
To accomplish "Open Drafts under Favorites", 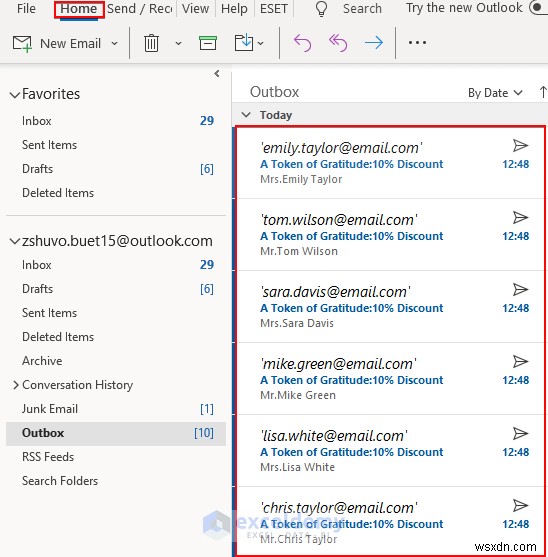I will coord(116,169).
